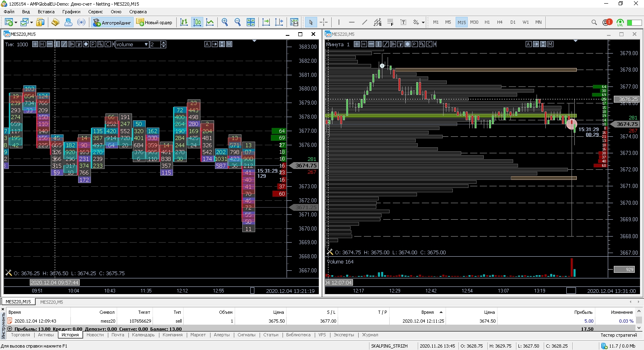Enable chart auto-scroll to latest bar

(266, 22)
